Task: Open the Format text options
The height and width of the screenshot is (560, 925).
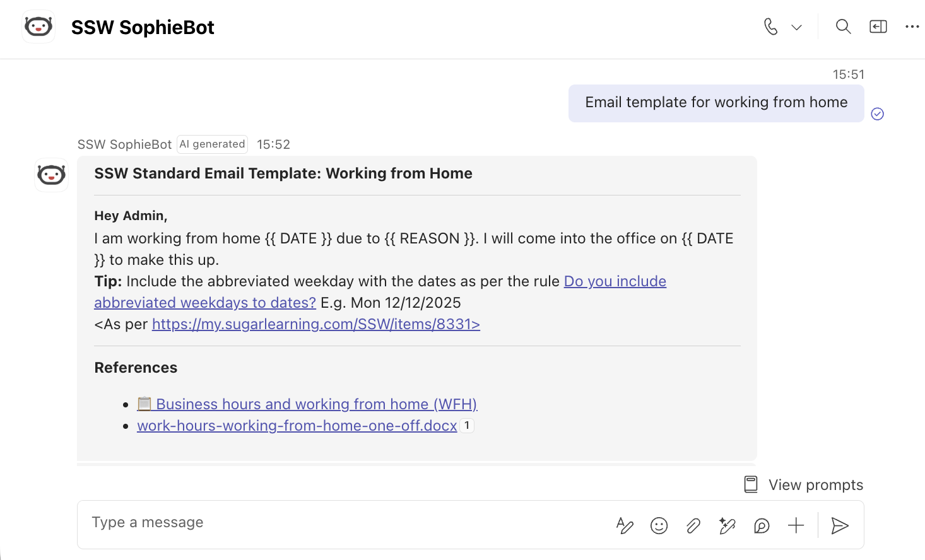Action: click(x=625, y=525)
